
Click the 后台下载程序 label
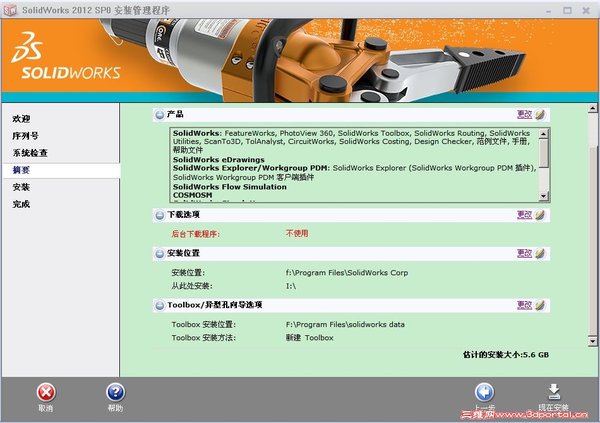tap(196, 234)
